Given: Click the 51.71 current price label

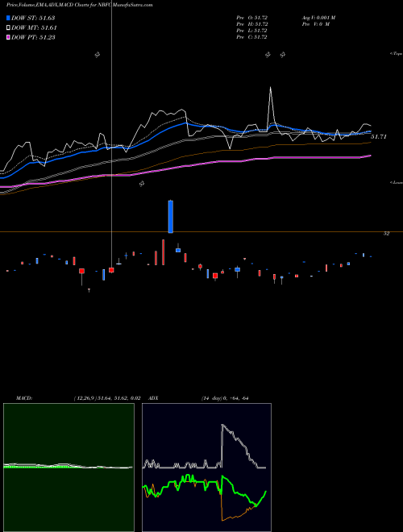Looking at the screenshot, I should [x=379, y=137].
